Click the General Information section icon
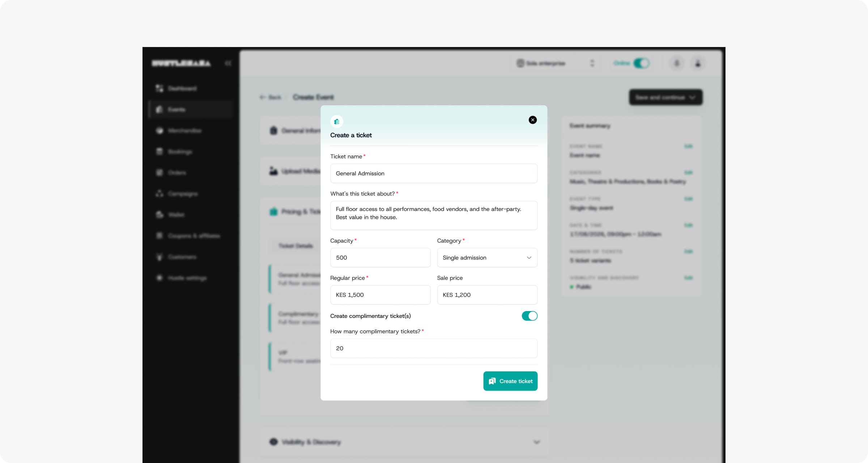The image size is (868, 463). point(273,131)
